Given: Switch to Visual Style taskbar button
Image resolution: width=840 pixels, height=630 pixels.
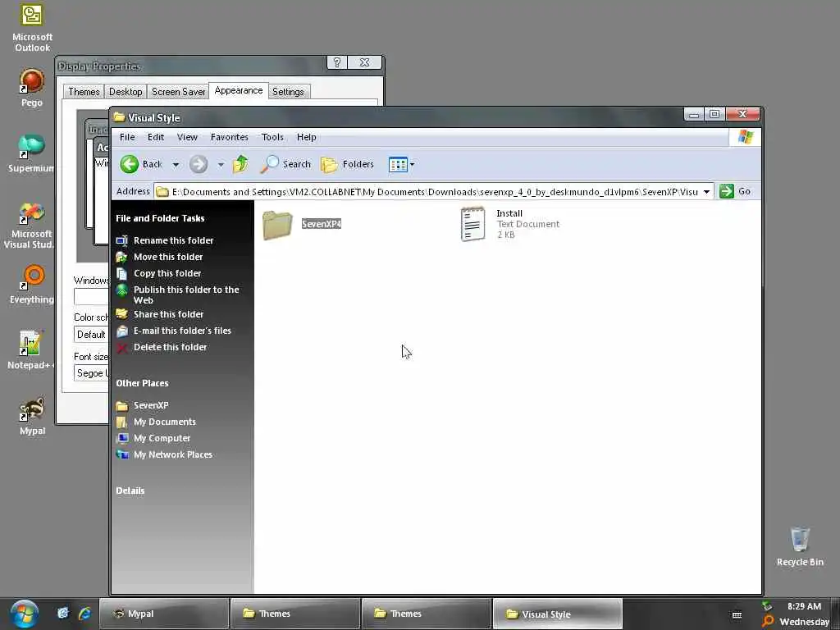Looking at the screenshot, I should click(x=557, y=614).
